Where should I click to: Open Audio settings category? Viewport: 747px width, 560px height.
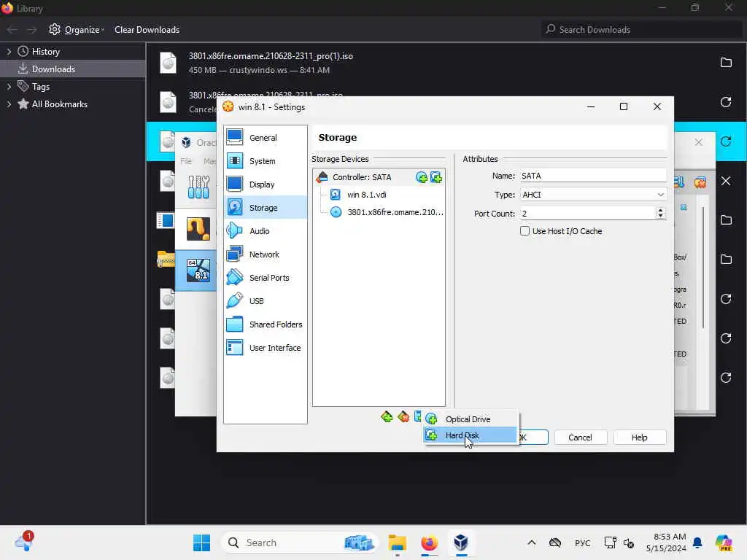click(x=266, y=231)
